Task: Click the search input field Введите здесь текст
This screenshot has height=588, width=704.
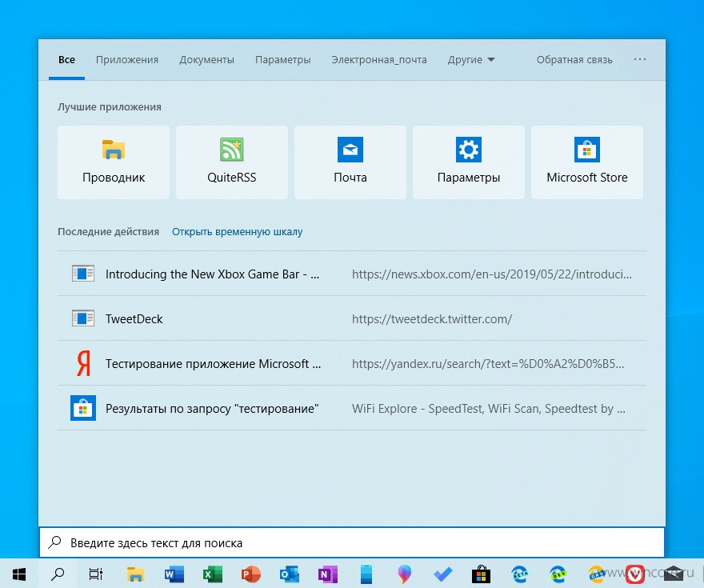Action: [x=352, y=542]
